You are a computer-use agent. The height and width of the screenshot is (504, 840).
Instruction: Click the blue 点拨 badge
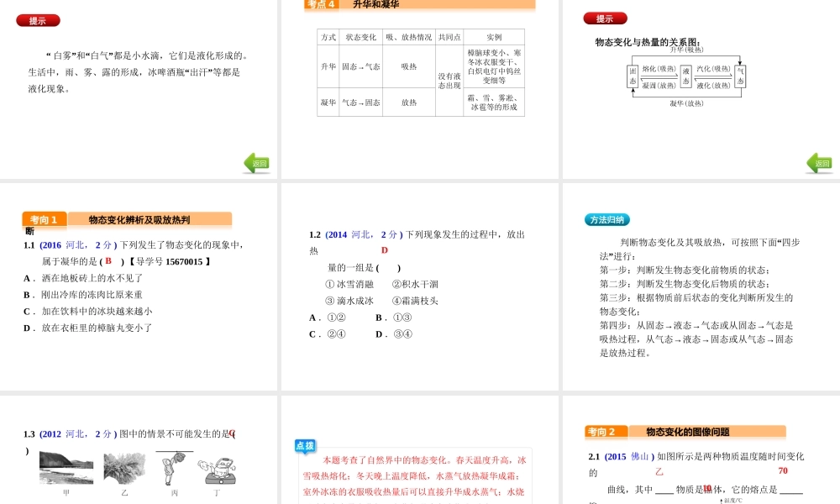point(306,445)
